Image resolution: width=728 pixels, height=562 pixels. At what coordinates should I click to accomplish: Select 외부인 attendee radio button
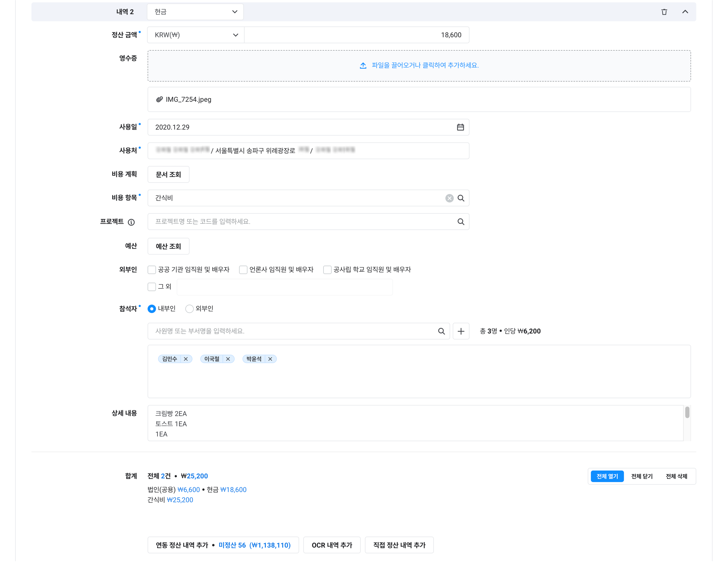[189, 309]
